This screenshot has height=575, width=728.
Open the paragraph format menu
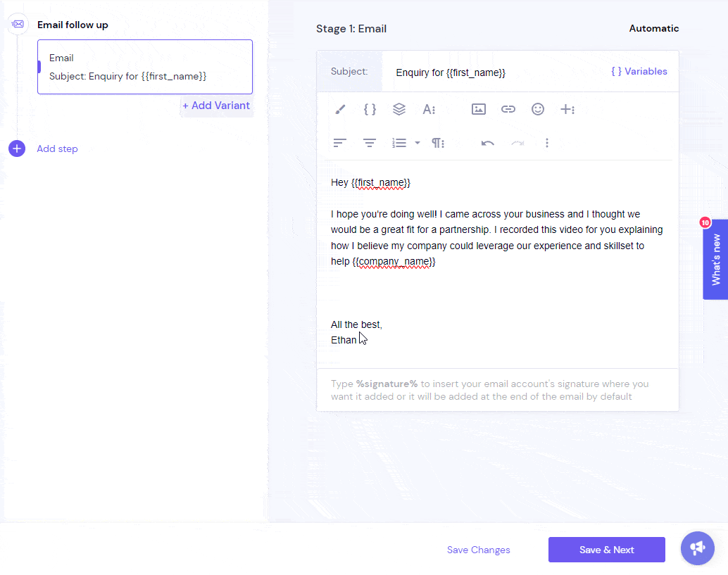pyautogui.click(x=439, y=143)
